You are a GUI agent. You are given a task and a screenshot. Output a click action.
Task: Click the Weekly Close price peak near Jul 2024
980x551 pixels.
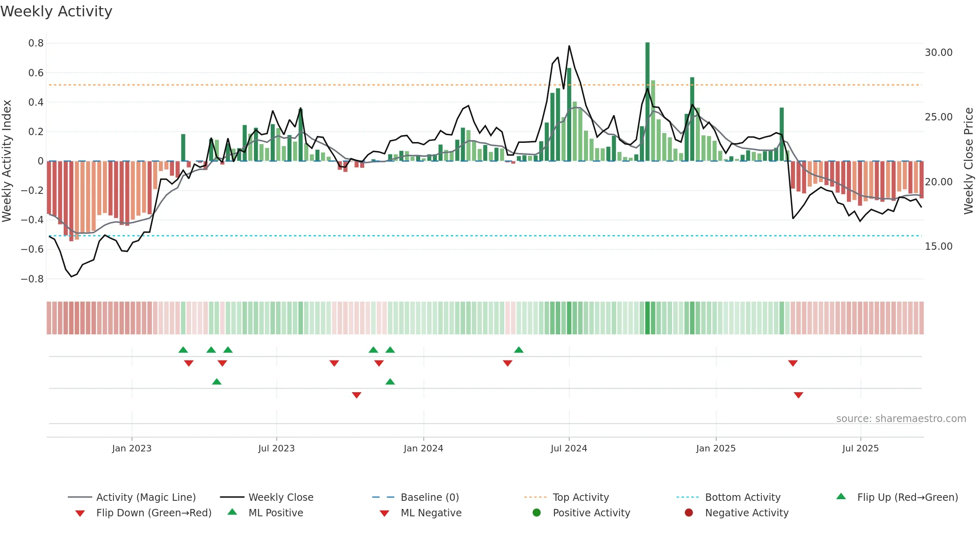pyautogui.click(x=569, y=46)
